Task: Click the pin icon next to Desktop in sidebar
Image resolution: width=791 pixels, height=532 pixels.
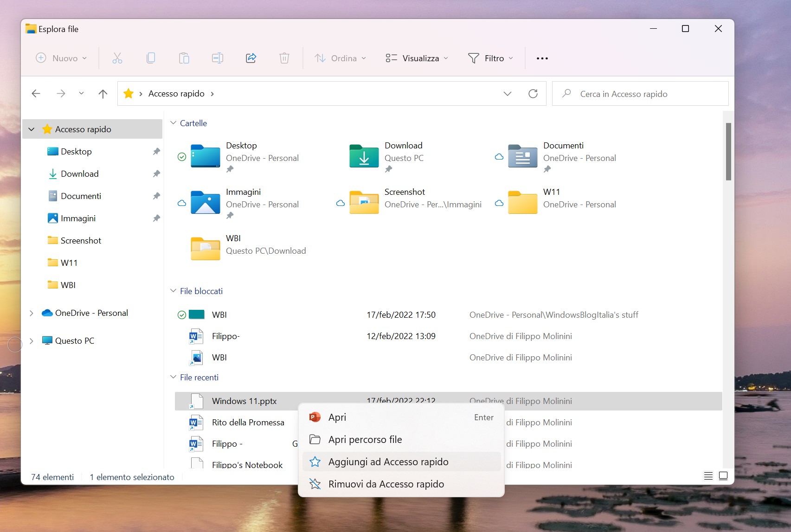Action: (156, 152)
